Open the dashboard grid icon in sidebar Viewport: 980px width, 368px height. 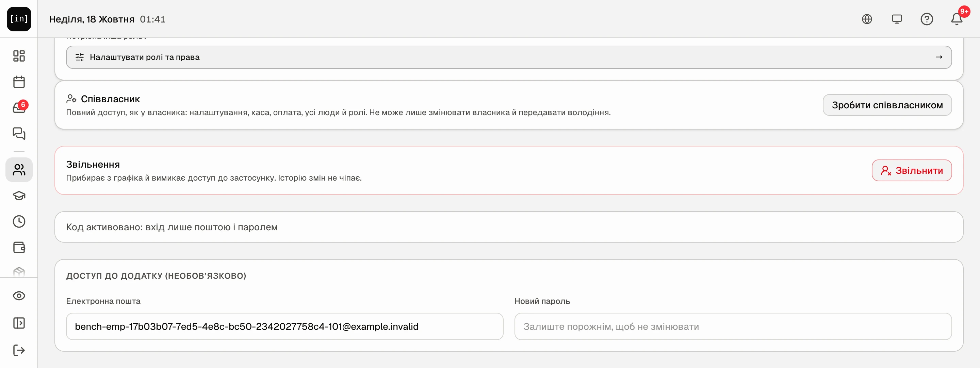point(19,56)
